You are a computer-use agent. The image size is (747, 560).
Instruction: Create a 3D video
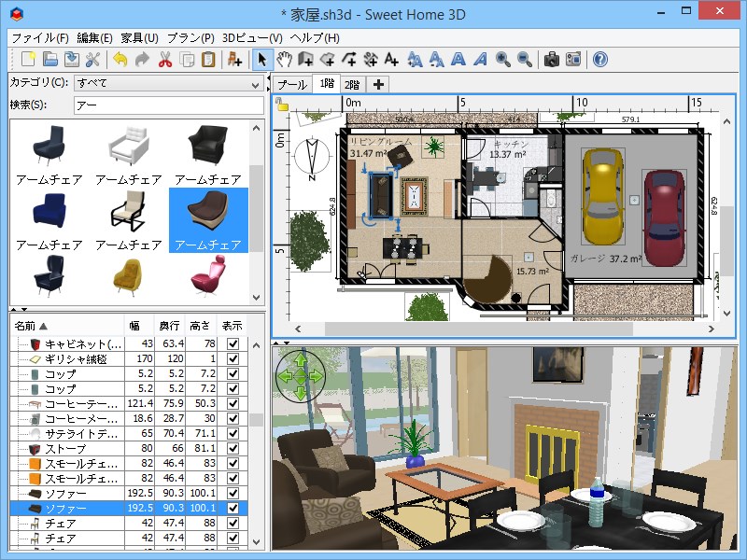click(573, 60)
